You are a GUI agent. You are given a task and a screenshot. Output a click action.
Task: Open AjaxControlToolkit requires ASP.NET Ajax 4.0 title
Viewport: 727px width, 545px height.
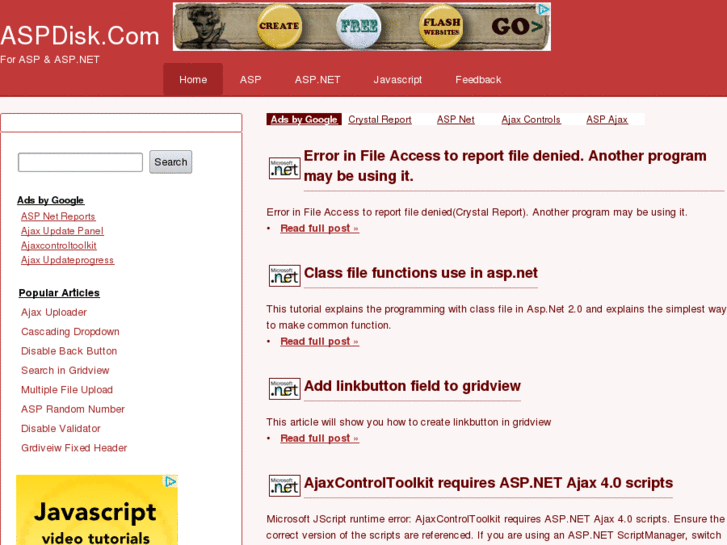coord(488,483)
